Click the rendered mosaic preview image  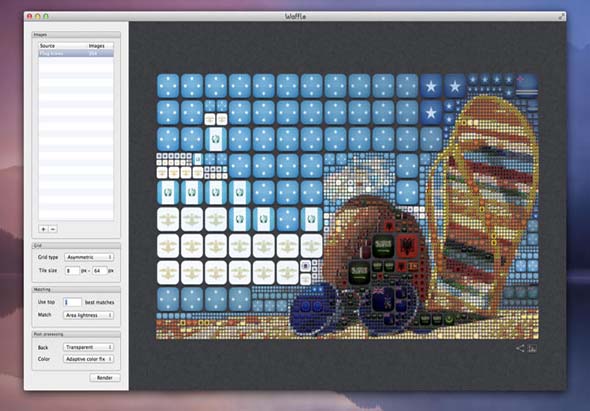pyautogui.click(x=347, y=206)
